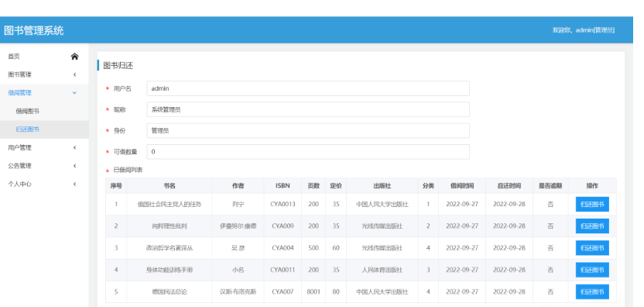Click the 出版社 column header

click(x=382, y=186)
